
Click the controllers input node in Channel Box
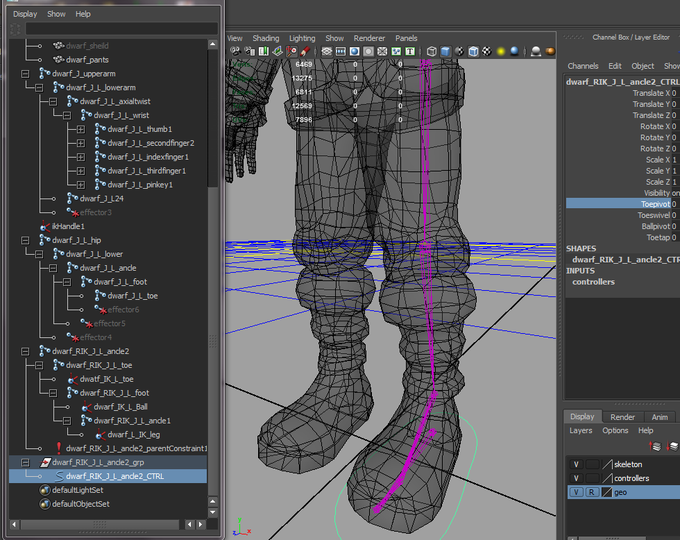click(x=593, y=282)
